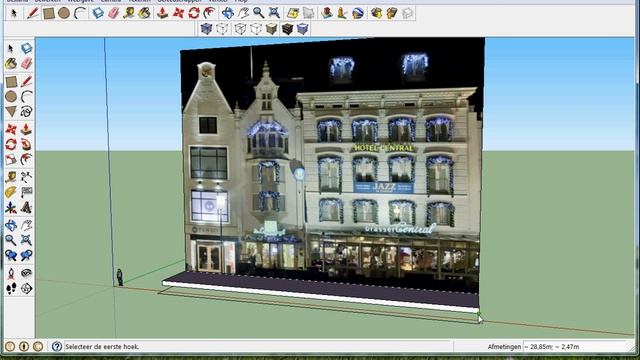
Task: Choose the Offset tool in top toolbar
Action: pyautogui.click(x=209, y=13)
